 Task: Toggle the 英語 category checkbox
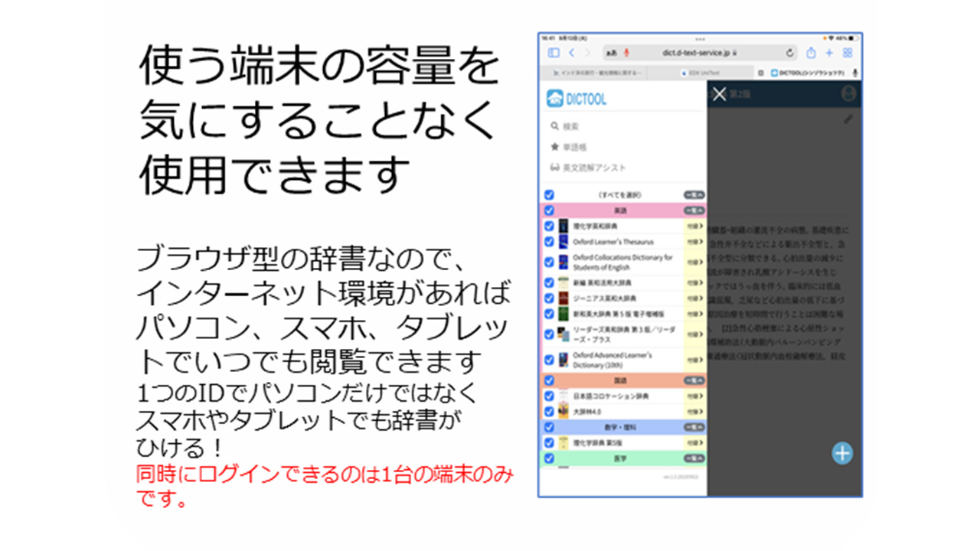(549, 210)
